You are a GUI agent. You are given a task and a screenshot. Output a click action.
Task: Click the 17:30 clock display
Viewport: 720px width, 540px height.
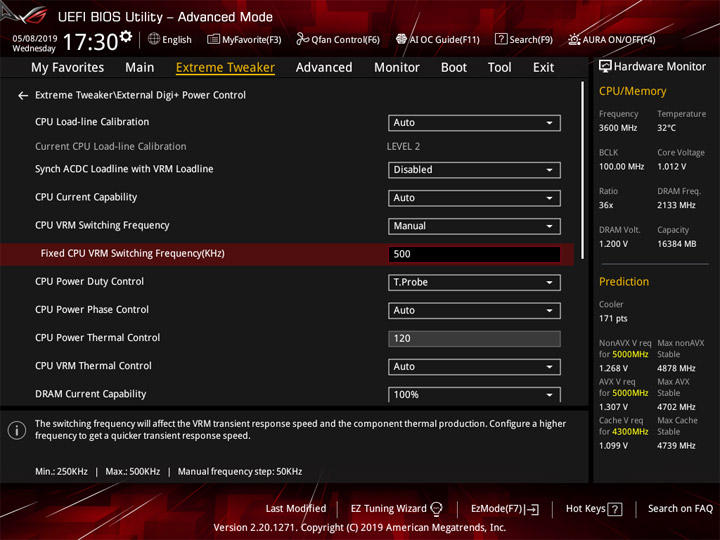click(x=90, y=42)
